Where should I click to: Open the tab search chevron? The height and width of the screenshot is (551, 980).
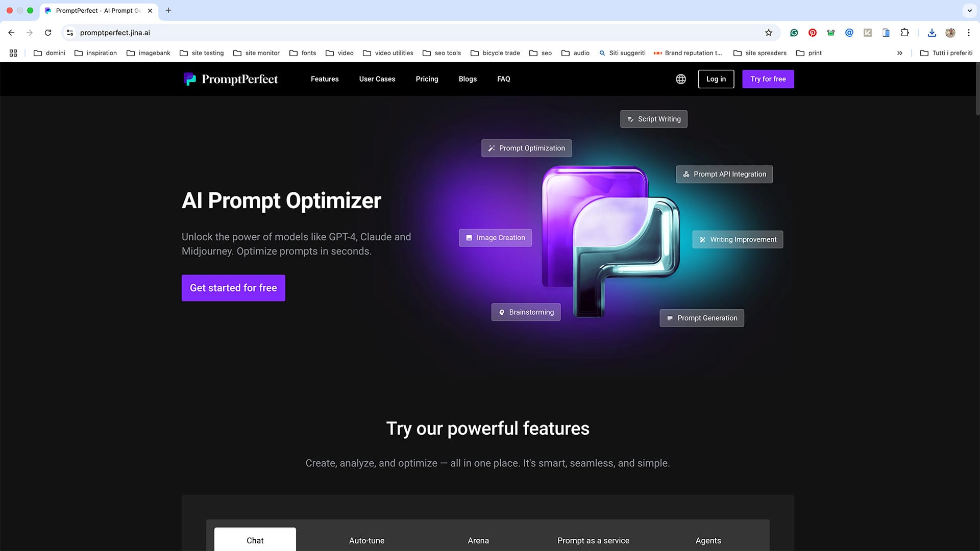(x=969, y=11)
